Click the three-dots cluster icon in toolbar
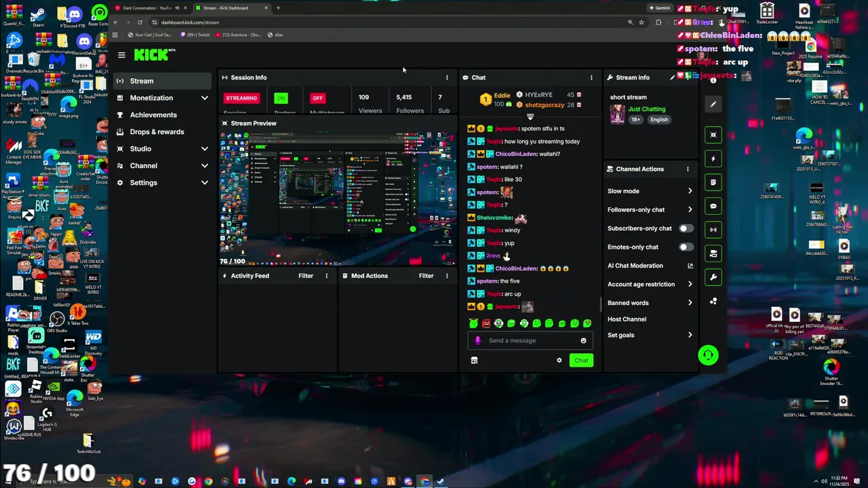 713,302
